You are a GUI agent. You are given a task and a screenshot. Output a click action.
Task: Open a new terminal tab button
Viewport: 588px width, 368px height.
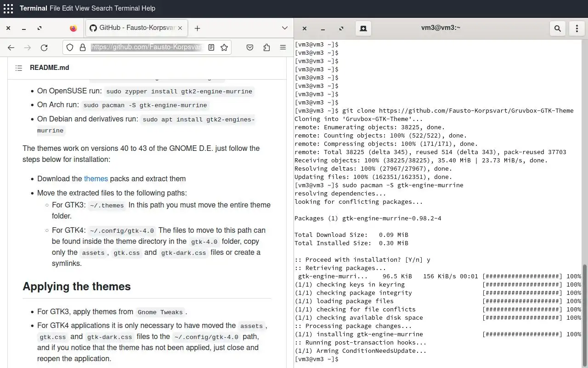pos(363,29)
